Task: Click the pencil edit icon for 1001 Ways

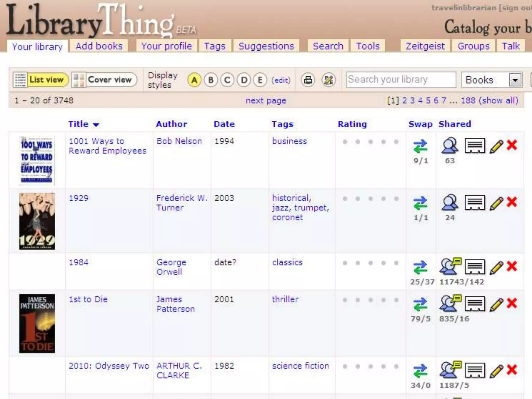Action: 496,147
